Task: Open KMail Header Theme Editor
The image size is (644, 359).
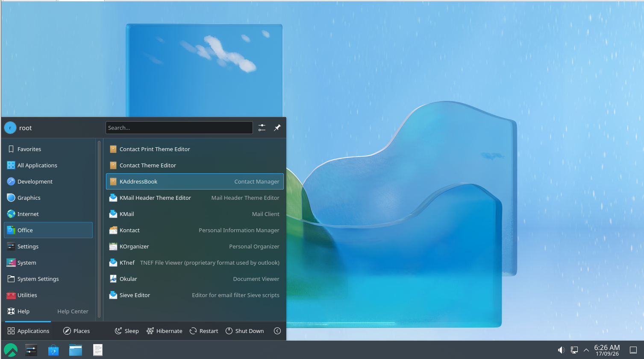Action: click(x=194, y=198)
